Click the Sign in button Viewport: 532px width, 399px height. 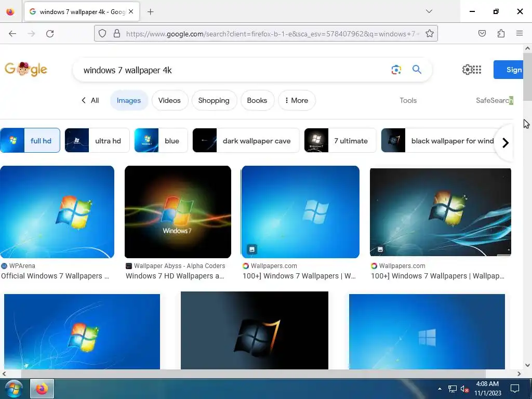point(508,70)
